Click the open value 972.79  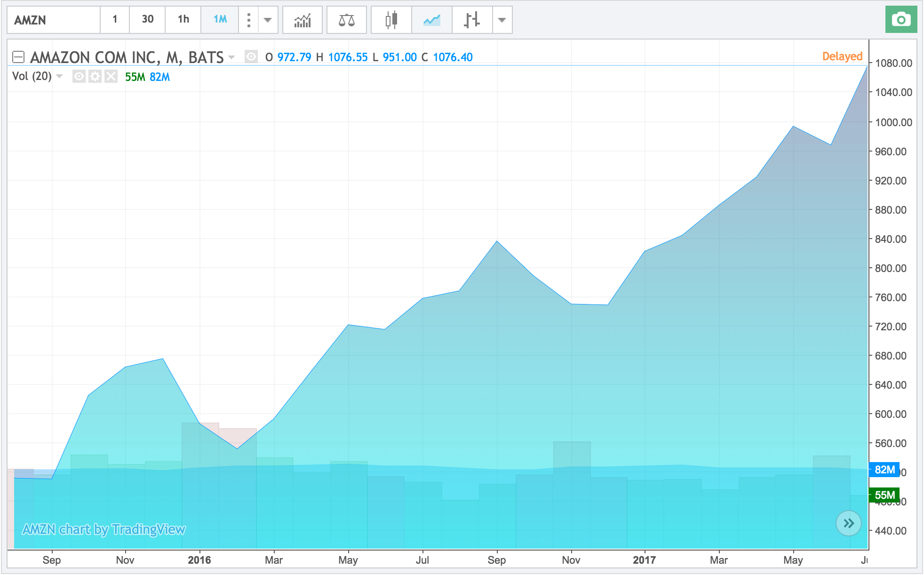pos(294,57)
